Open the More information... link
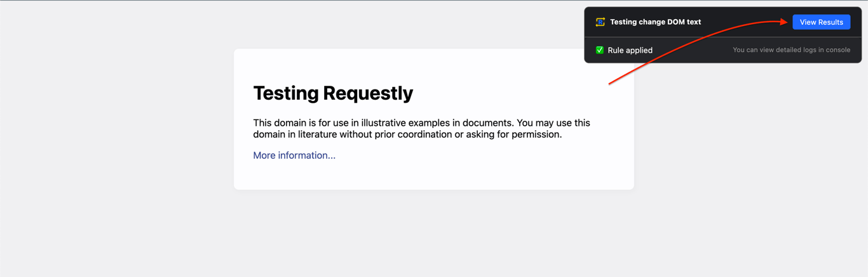 click(x=294, y=155)
